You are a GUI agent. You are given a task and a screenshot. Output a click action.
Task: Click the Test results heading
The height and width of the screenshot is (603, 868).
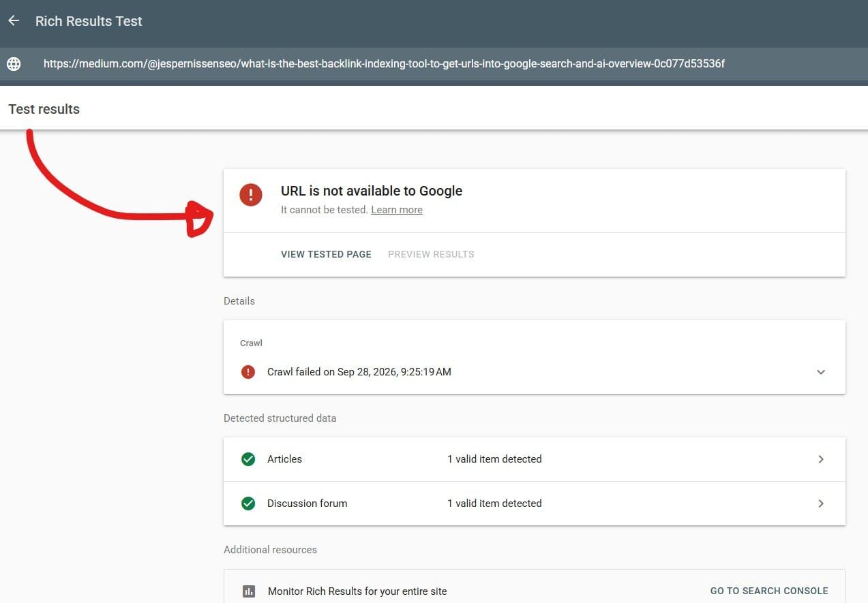click(x=44, y=109)
